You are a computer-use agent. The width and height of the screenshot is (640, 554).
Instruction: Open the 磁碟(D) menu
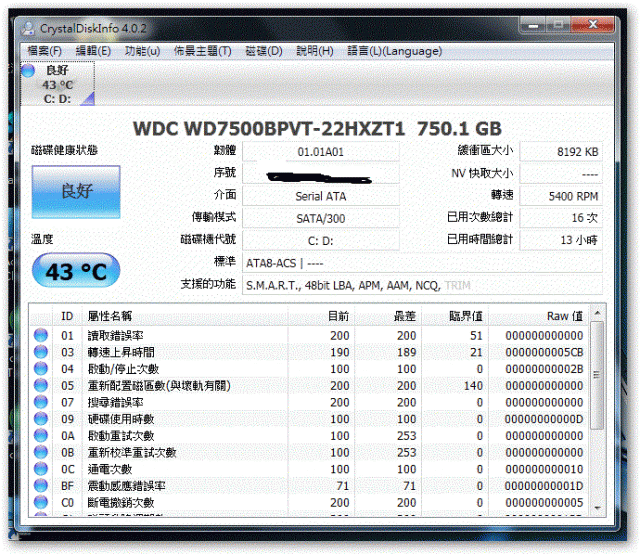(264, 51)
